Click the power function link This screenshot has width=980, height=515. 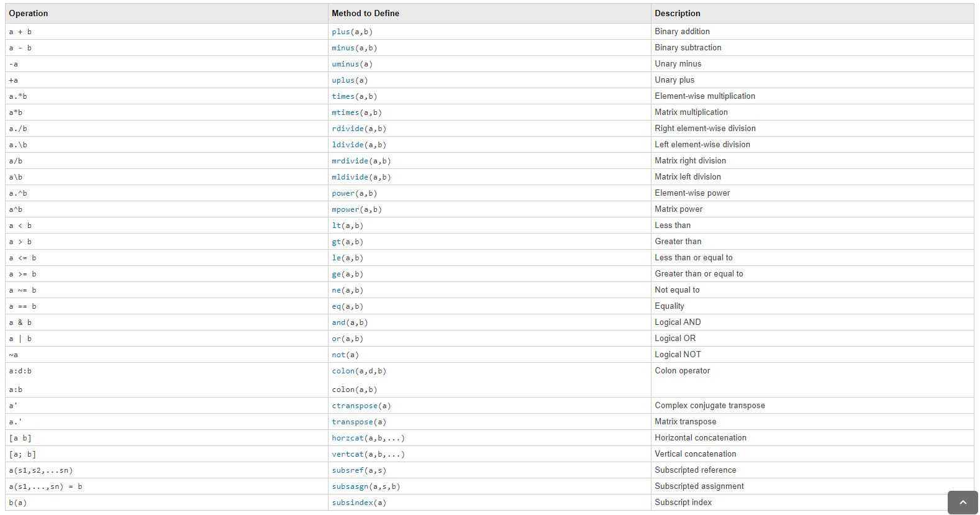[x=343, y=193]
